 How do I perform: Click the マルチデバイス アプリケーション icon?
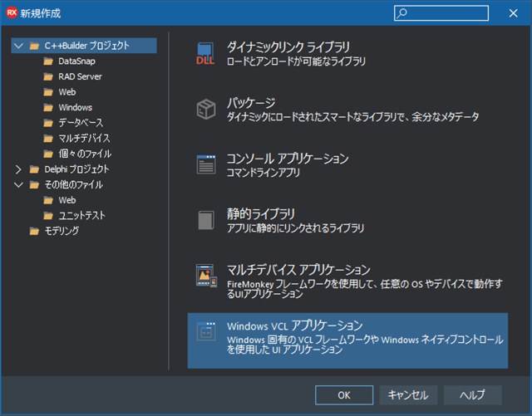(206, 276)
